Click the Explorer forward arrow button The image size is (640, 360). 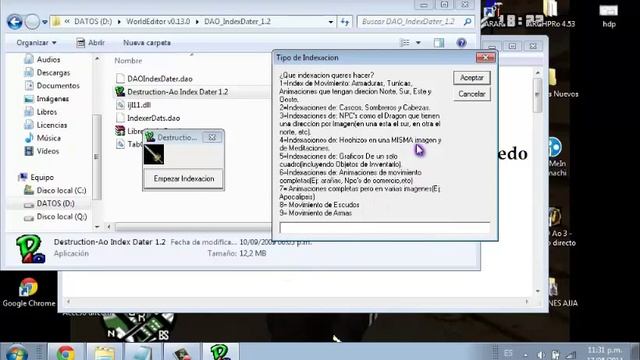coord(32,21)
